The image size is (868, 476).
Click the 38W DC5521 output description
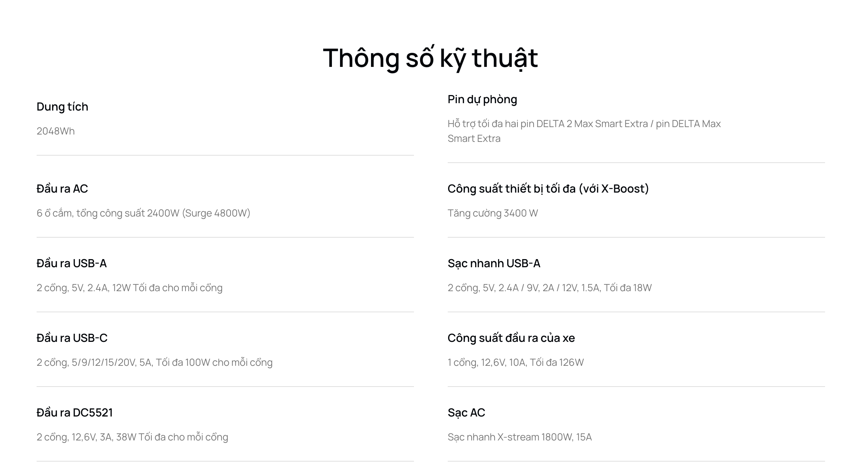(132, 437)
